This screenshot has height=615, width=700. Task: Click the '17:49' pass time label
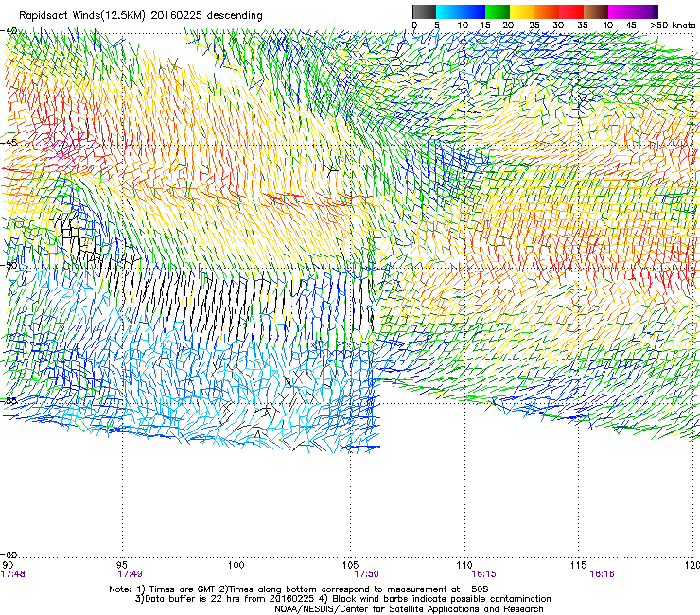tap(130, 574)
